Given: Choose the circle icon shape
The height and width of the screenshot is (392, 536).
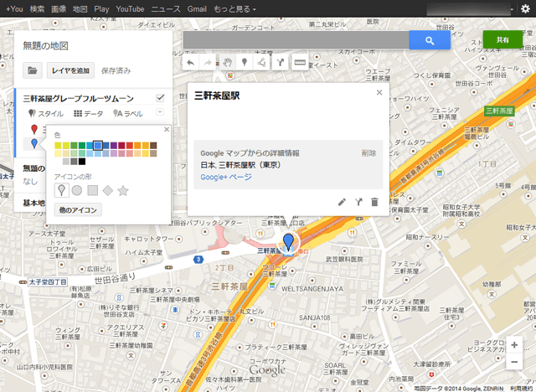Looking at the screenshot, I should pos(77,190).
